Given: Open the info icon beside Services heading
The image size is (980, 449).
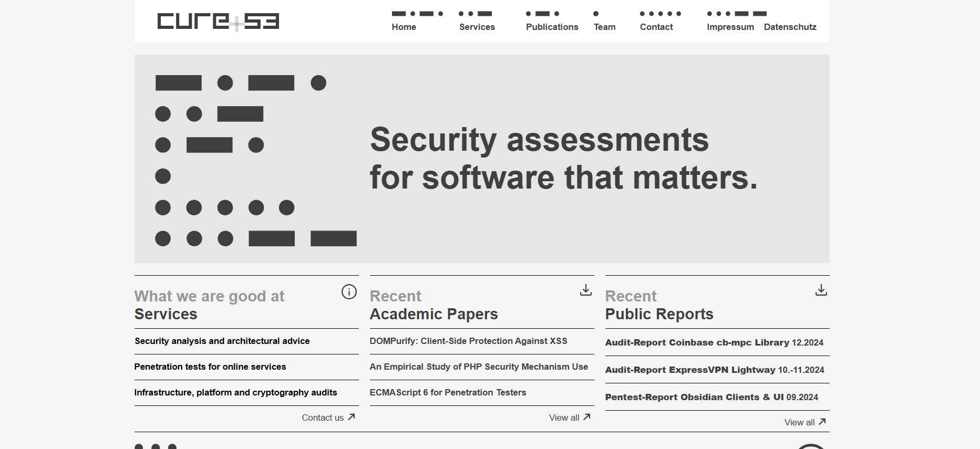Looking at the screenshot, I should click(x=349, y=292).
